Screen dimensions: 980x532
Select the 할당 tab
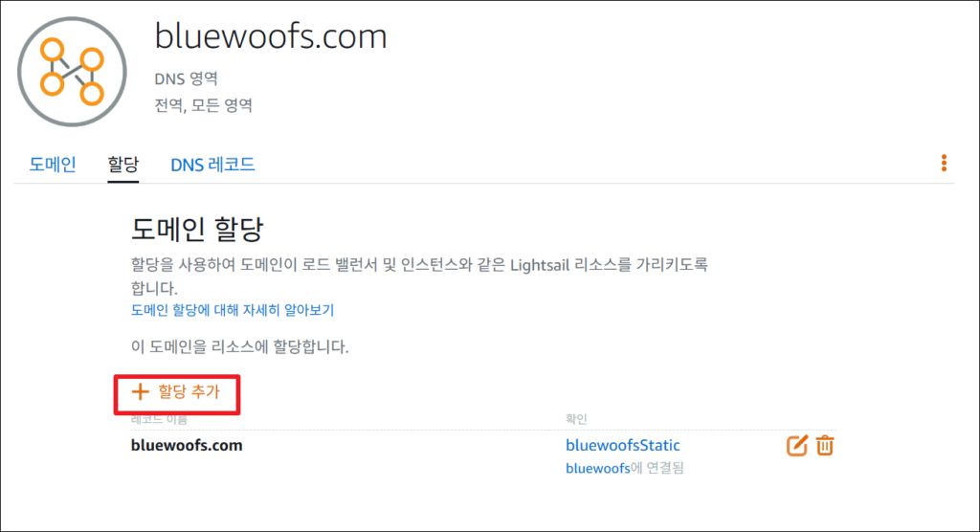coord(123,165)
